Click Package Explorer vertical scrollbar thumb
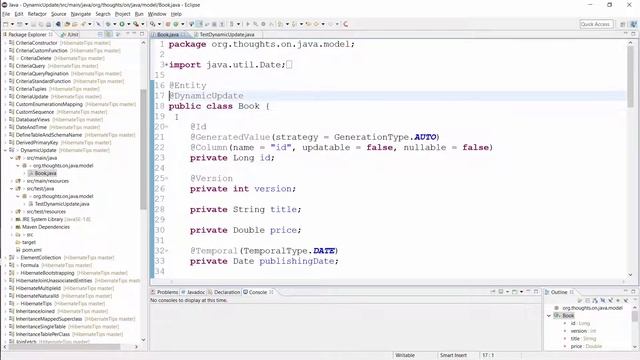 coord(143,149)
